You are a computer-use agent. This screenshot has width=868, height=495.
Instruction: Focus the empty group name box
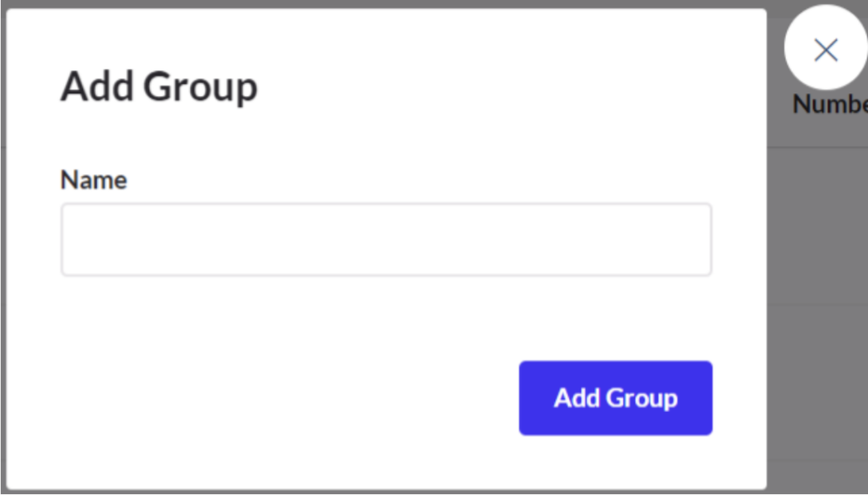[386, 239]
